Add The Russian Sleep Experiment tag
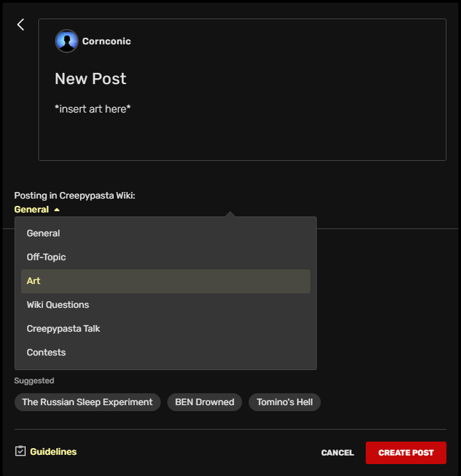The width and height of the screenshot is (461, 476). [87, 402]
